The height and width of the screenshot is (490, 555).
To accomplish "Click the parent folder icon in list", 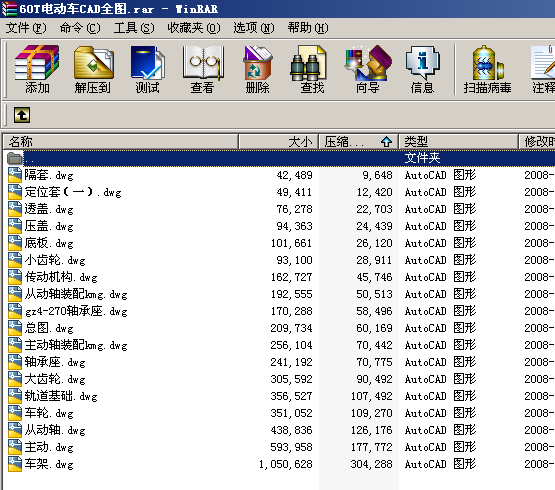I will tap(15, 158).
